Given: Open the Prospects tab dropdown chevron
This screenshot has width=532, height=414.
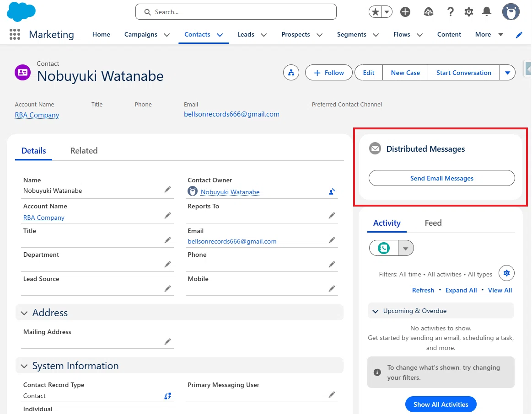Looking at the screenshot, I should pyautogui.click(x=319, y=35).
